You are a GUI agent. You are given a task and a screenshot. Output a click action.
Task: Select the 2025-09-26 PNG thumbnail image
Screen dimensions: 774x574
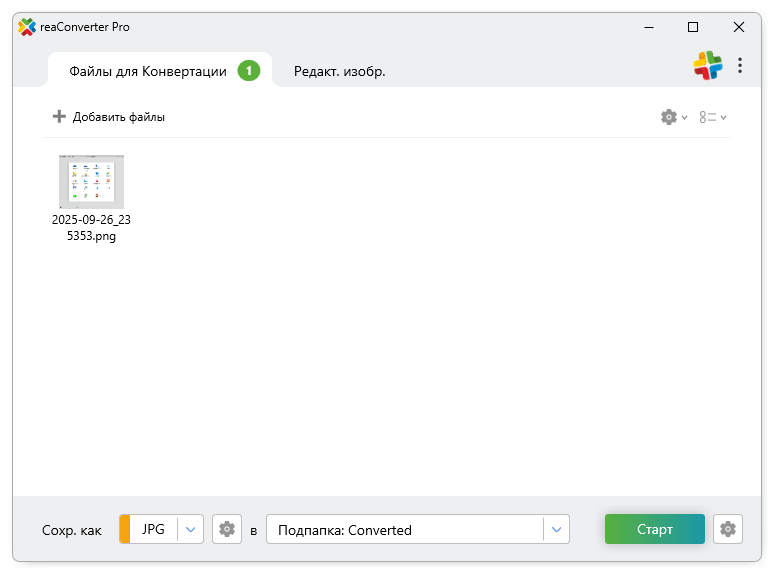[91, 181]
